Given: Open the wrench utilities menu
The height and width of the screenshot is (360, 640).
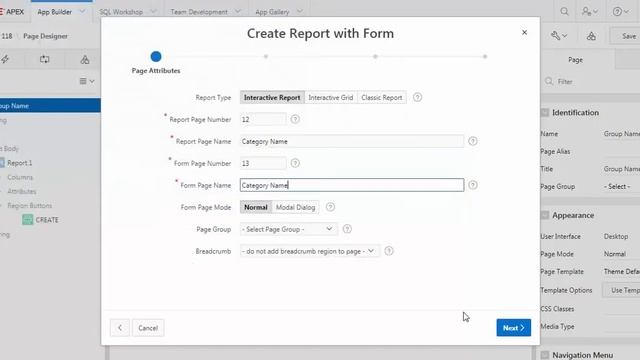Looking at the screenshot, I should [559, 36].
